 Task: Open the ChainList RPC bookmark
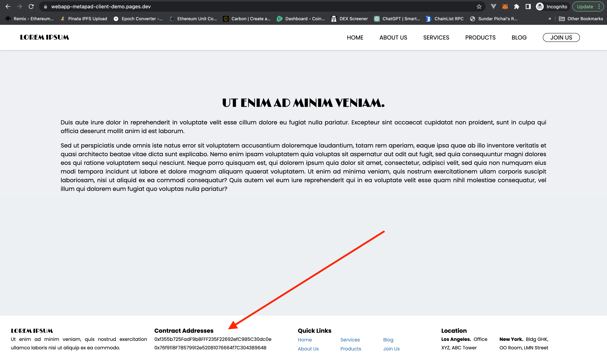(x=444, y=19)
